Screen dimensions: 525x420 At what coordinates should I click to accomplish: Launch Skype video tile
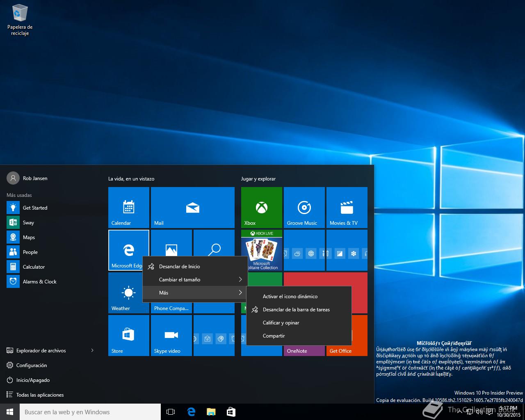pos(171,335)
